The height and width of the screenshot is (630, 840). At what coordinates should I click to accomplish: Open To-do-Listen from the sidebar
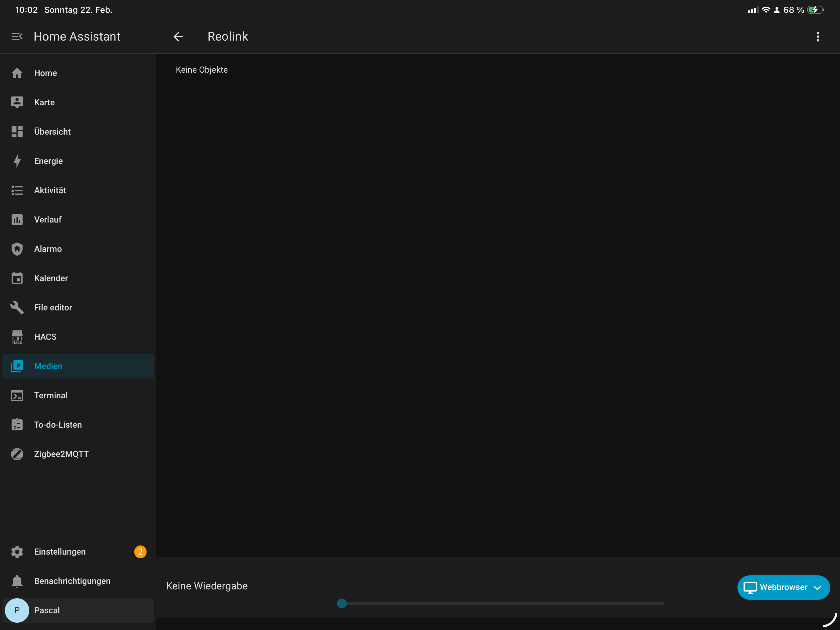point(78,425)
